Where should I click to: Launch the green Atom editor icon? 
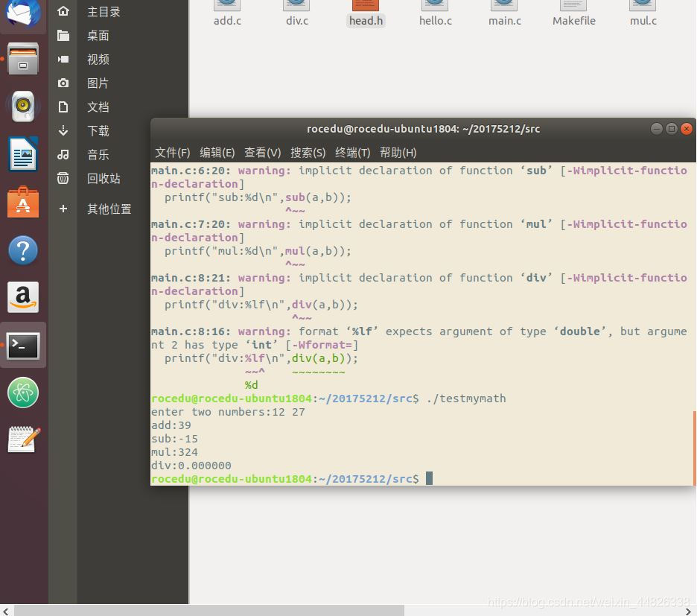pos(23,393)
